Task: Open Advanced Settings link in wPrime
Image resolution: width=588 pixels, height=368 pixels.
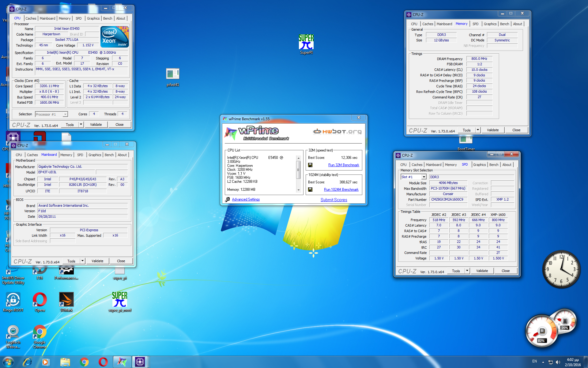Action: (x=246, y=199)
